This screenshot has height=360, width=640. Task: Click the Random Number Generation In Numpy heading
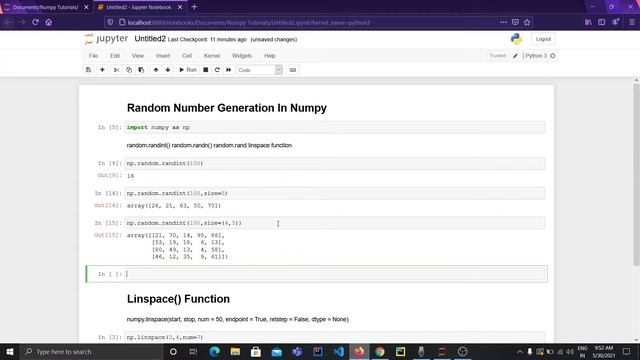click(227, 108)
